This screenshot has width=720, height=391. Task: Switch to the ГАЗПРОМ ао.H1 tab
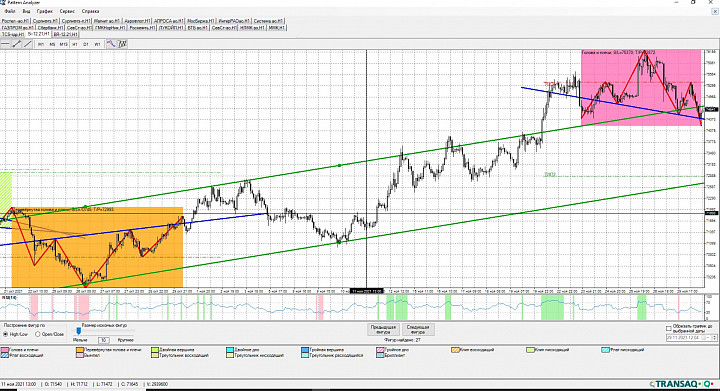pyautogui.click(x=17, y=28)
